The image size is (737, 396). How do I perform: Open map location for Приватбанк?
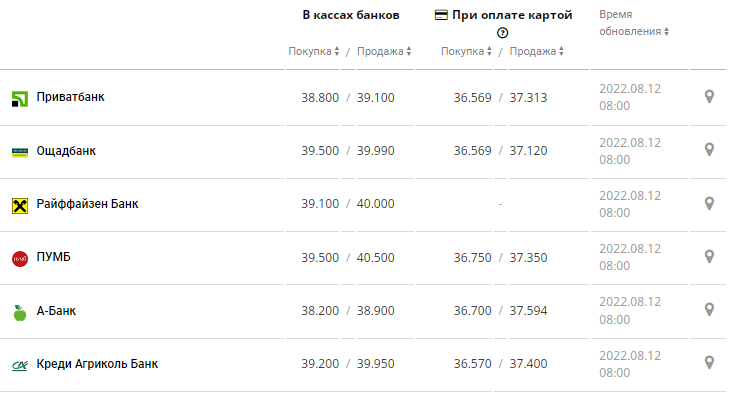point(709,97)
